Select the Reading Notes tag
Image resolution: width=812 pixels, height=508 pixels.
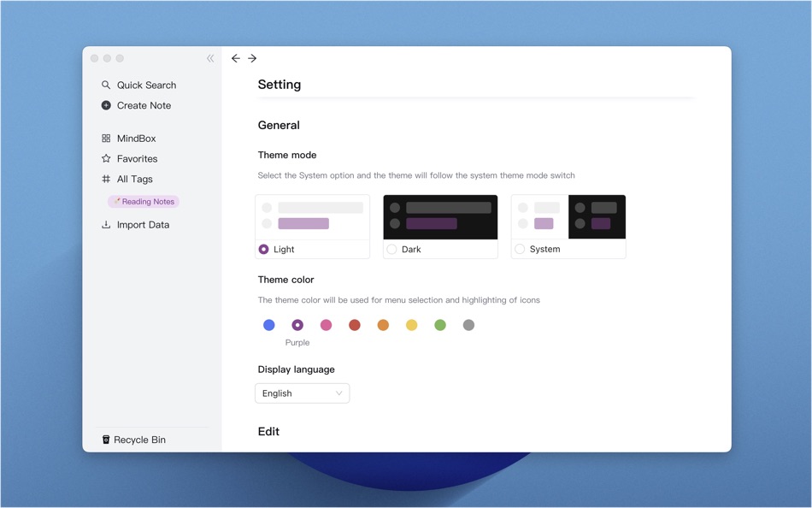(144, 202)
